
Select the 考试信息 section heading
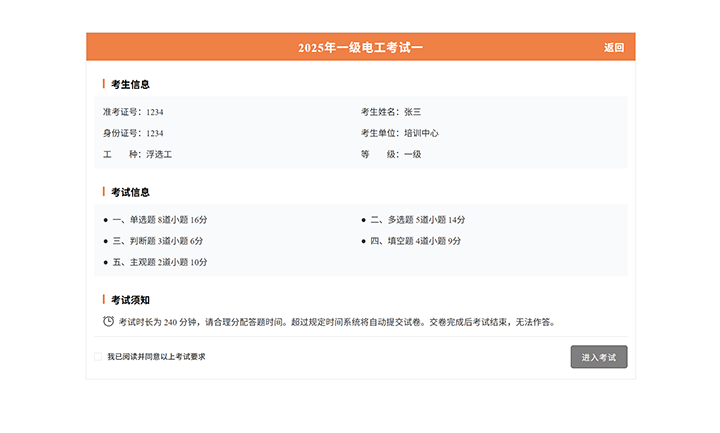130,192
